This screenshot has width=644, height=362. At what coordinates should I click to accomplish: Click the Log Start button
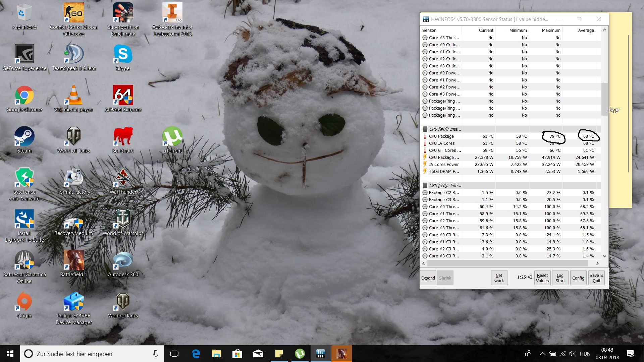[560, 278]
